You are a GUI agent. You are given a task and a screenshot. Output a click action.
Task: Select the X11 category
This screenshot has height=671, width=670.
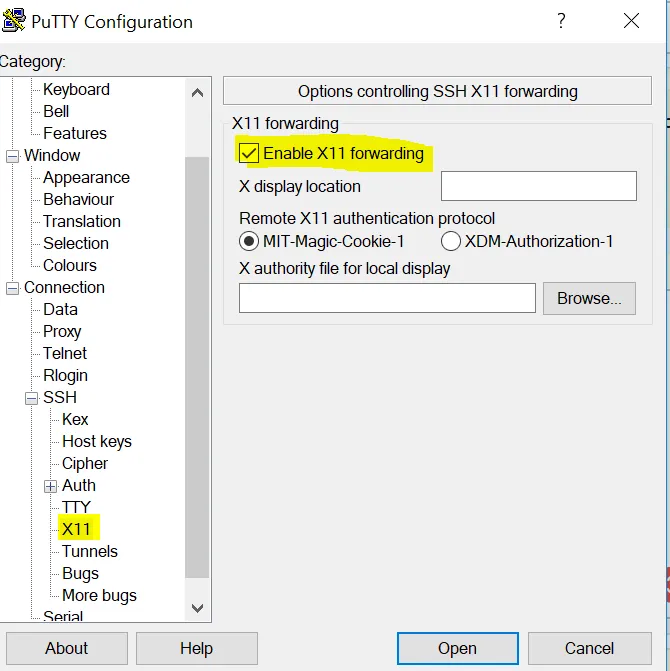(x=76, y=529)
